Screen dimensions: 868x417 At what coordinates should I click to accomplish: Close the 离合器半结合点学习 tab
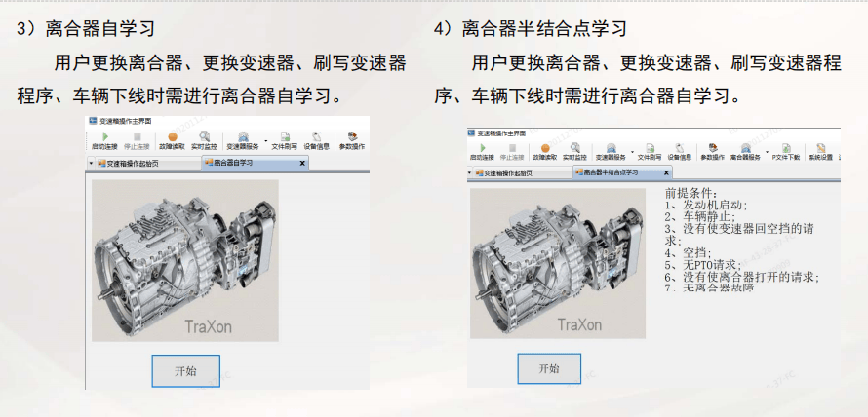click(x=666, y=173)
